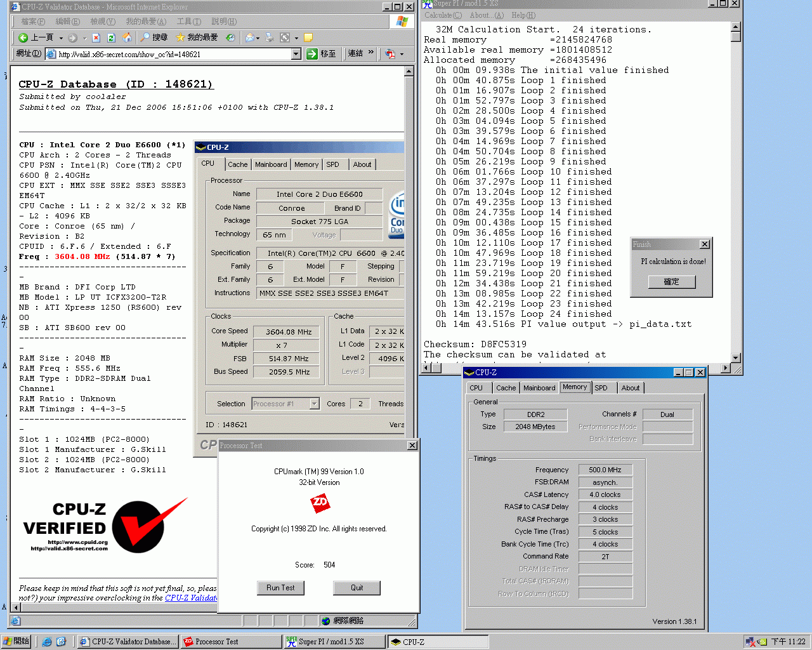
Task: Open the CPU-Z Validator link
Action: click(x=190, y=598)
